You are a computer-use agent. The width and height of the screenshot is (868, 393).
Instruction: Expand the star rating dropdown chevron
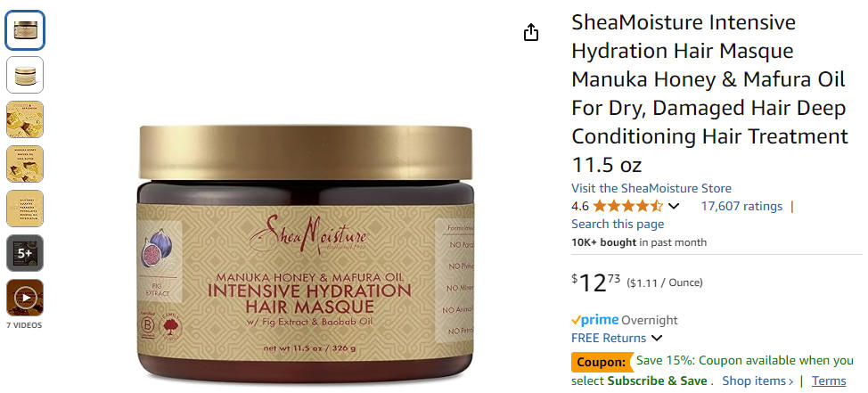[x=673, y=207]
